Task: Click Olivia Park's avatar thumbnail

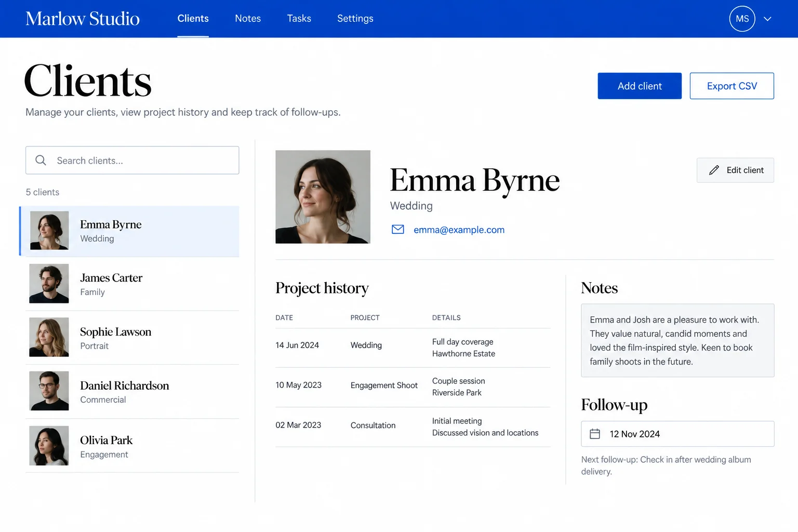Action: pyautogui.click(x=49, y=445)
